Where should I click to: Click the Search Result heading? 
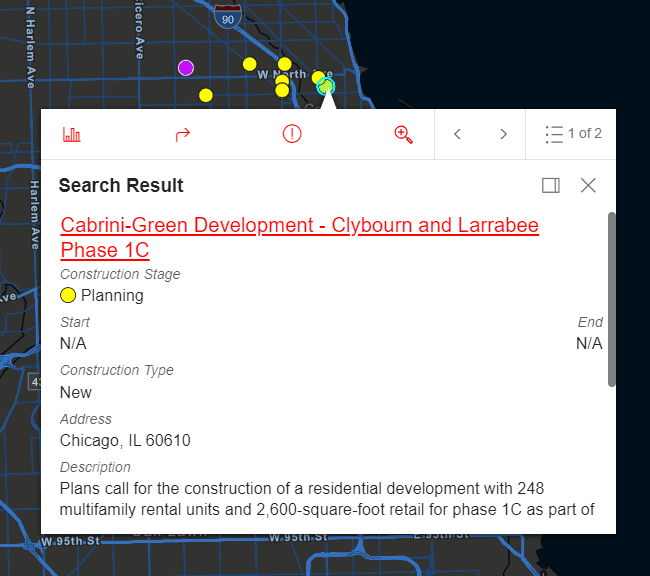(121, 186)
